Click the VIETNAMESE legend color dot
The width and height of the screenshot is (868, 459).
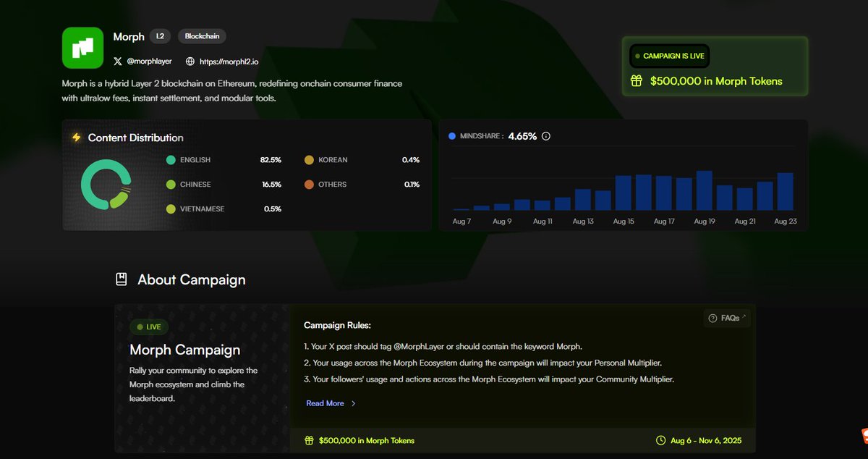[171, 209]
